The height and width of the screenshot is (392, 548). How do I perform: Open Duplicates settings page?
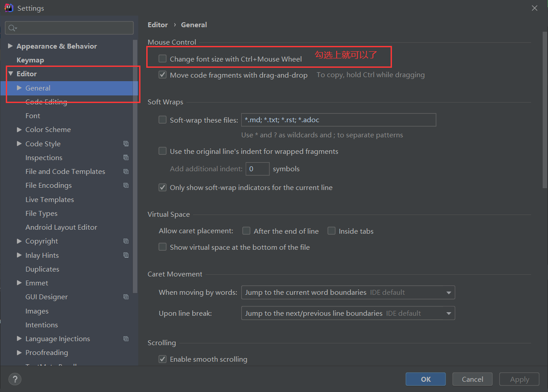42,269
